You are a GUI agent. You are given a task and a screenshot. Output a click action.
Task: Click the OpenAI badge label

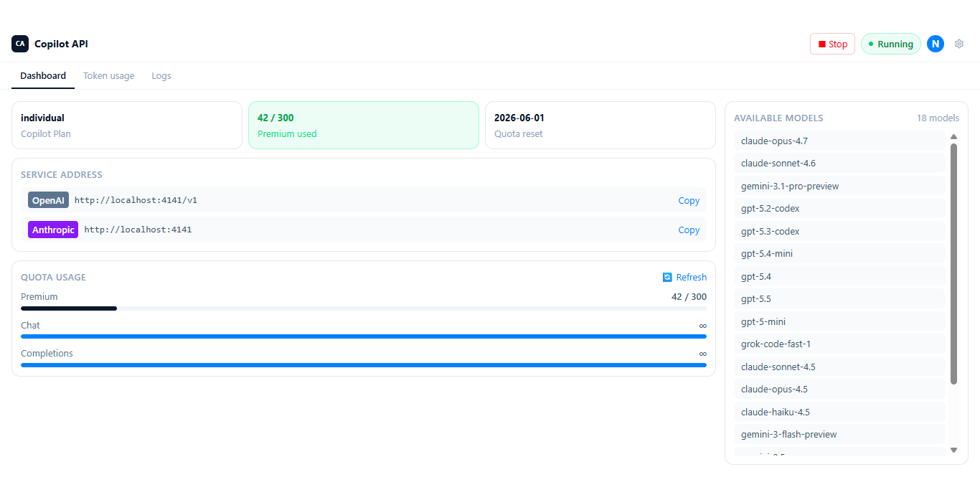click(49, 200)
